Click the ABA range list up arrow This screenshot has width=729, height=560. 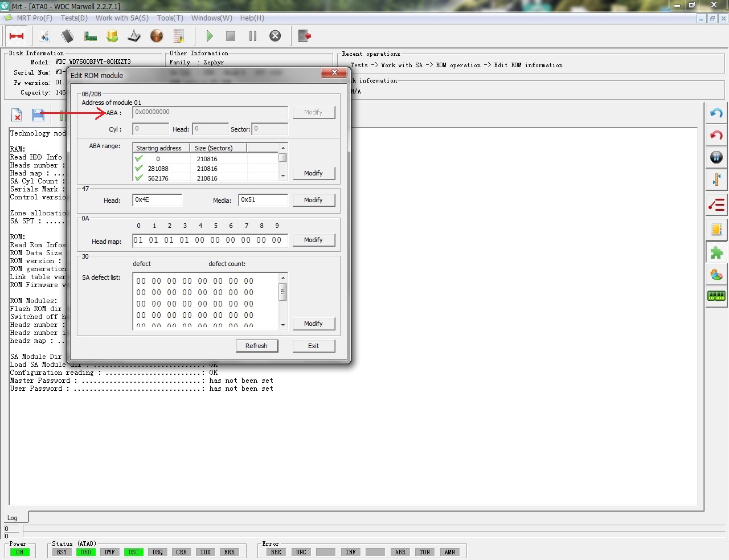click(x=283, y=148)
